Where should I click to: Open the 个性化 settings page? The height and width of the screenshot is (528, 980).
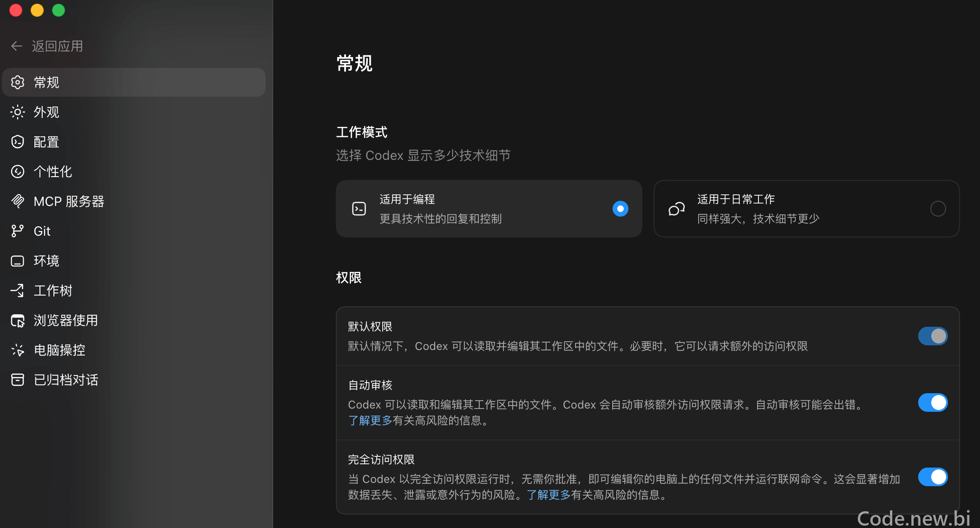134,172
